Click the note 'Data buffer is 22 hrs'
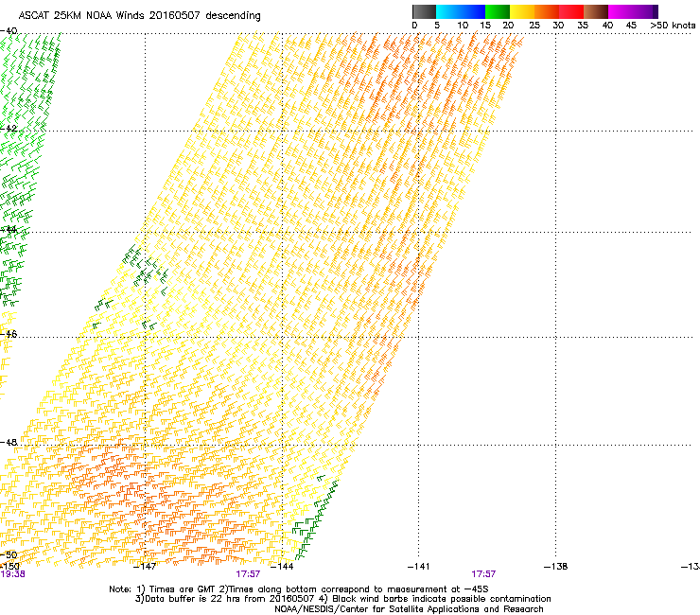Screen dimensions: 700x615 pos(191,599)
